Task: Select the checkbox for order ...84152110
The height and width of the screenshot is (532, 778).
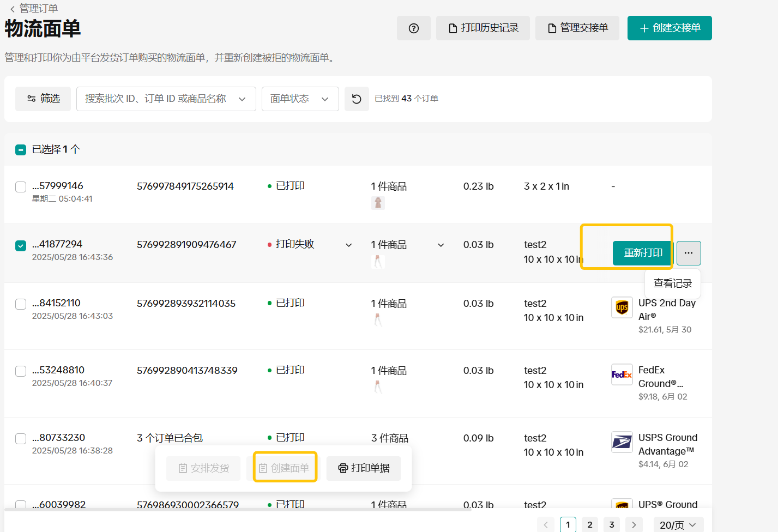Action: point(21,304)
